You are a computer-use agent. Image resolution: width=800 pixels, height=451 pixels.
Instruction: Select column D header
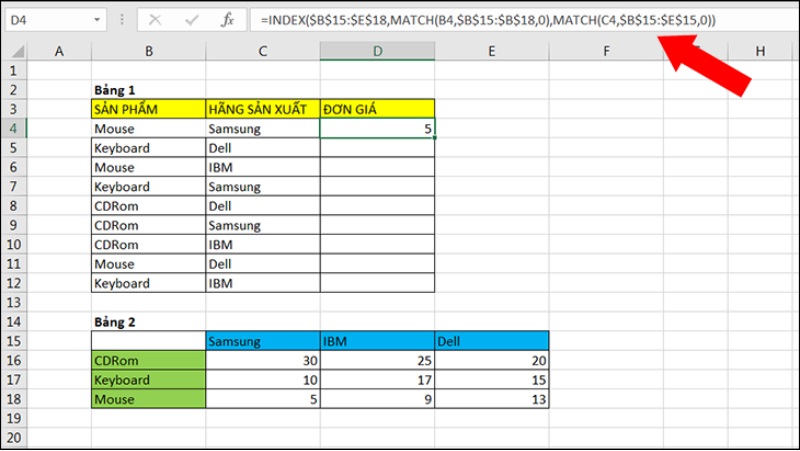tap(378, 51)
